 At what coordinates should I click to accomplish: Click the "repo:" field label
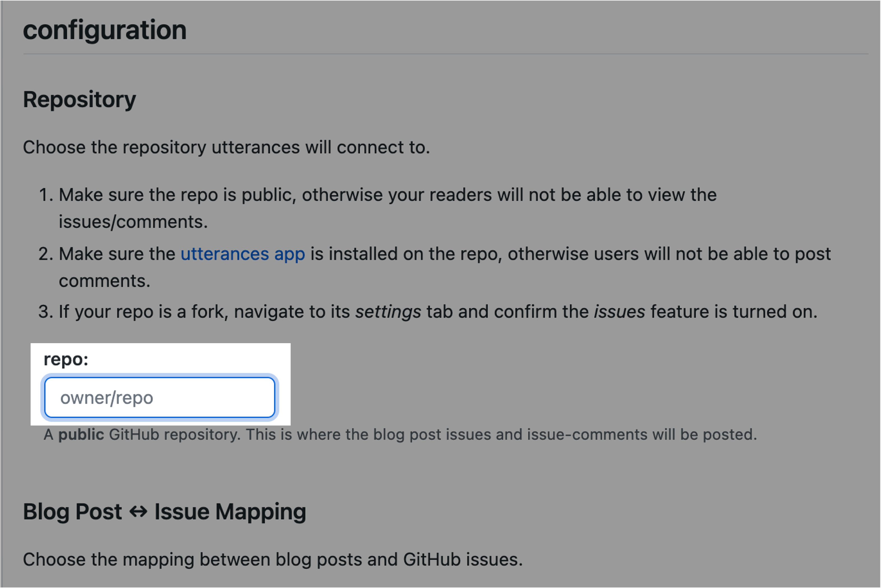click(x=66, y=359)
